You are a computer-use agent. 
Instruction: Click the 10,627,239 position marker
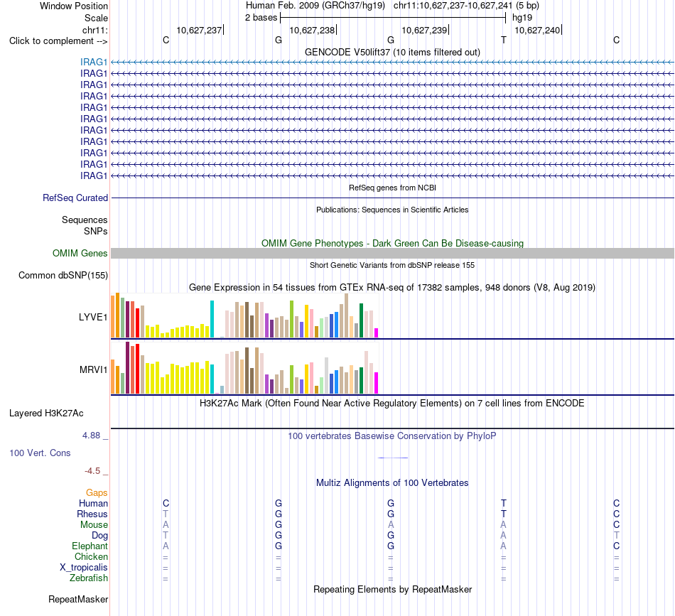426,30
